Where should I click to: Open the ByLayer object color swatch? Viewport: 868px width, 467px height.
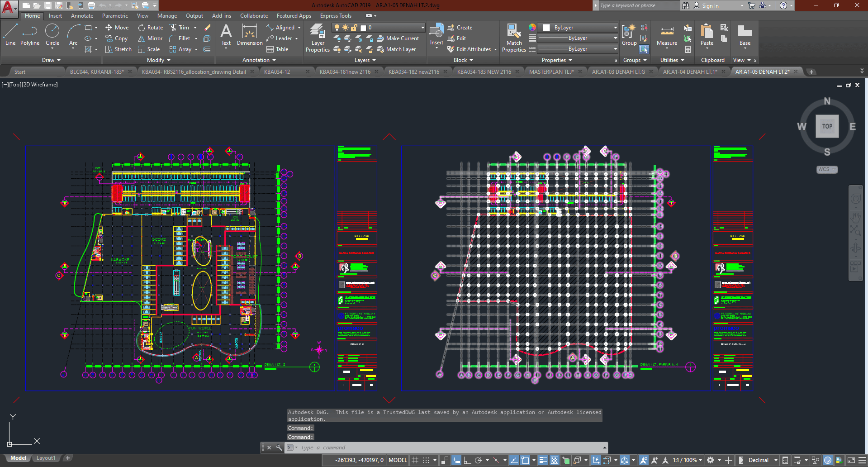point(547,28)
